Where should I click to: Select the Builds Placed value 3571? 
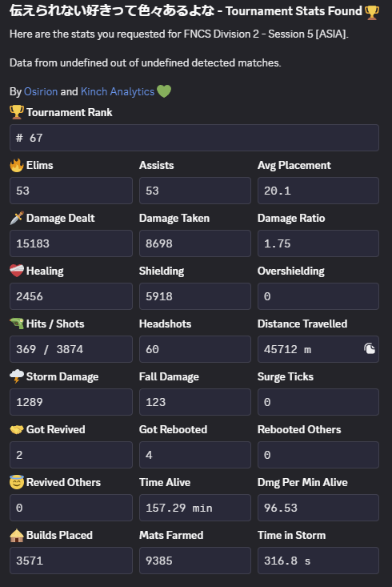[71, 561]
